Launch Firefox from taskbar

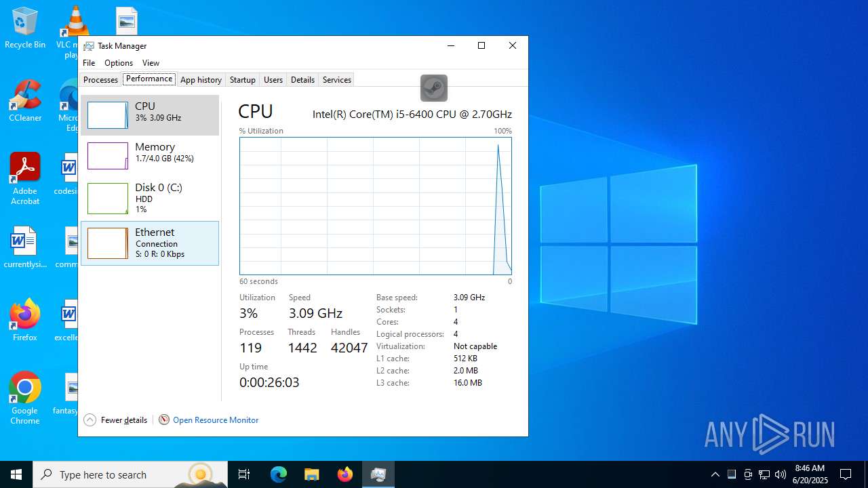[345, 474]
